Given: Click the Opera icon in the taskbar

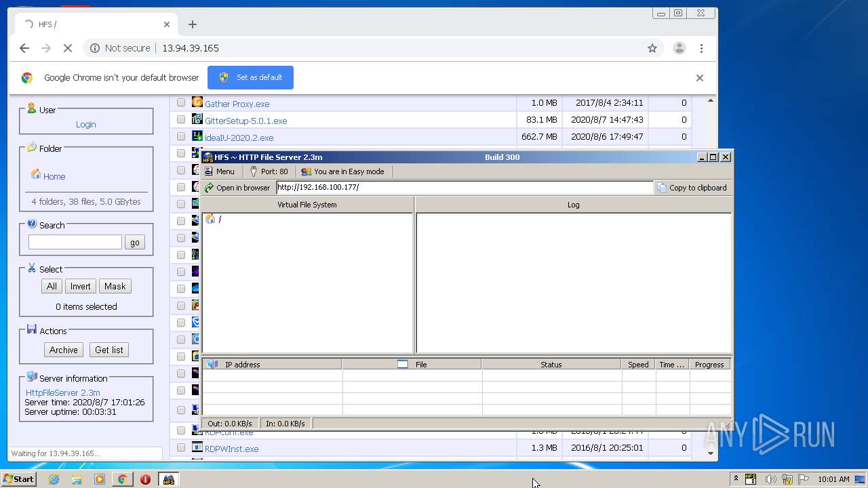Looking at the screenshot, I should (145, 479).
